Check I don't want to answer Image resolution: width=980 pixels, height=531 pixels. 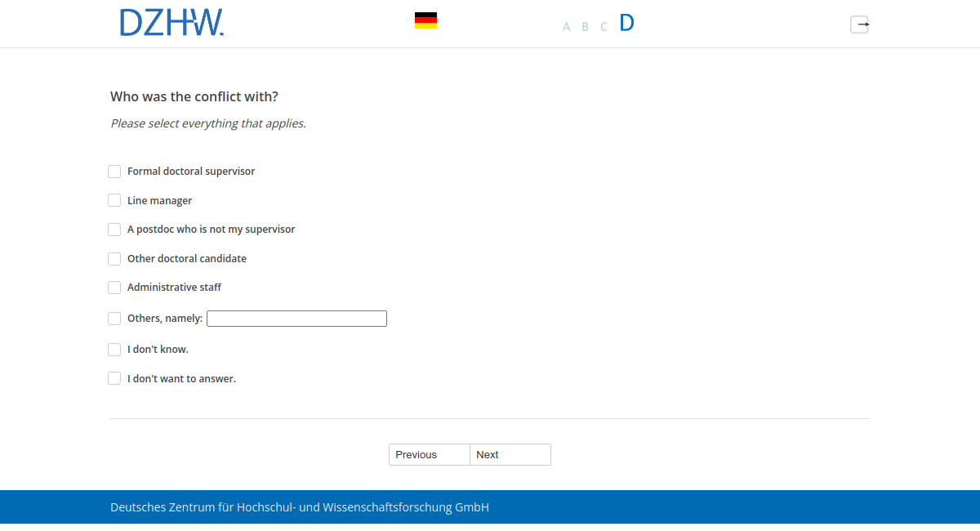click(114, 379)
